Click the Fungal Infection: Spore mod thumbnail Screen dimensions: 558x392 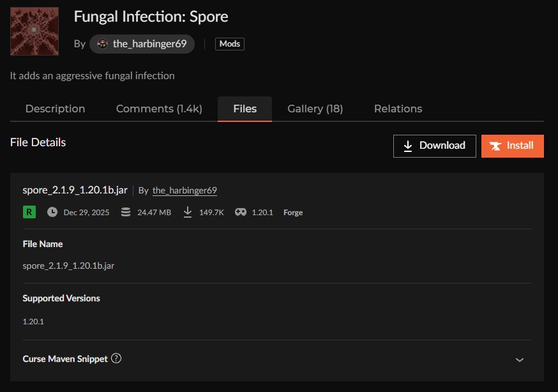point(34,31)
